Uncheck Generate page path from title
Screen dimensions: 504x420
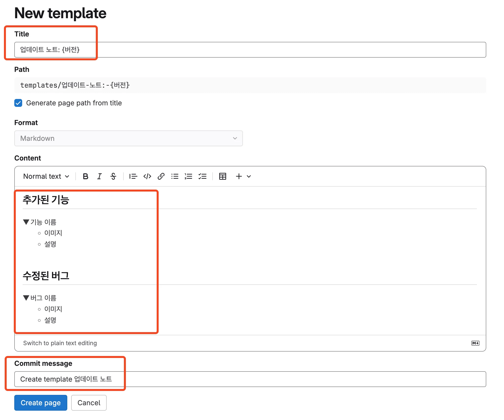[18, 103]
